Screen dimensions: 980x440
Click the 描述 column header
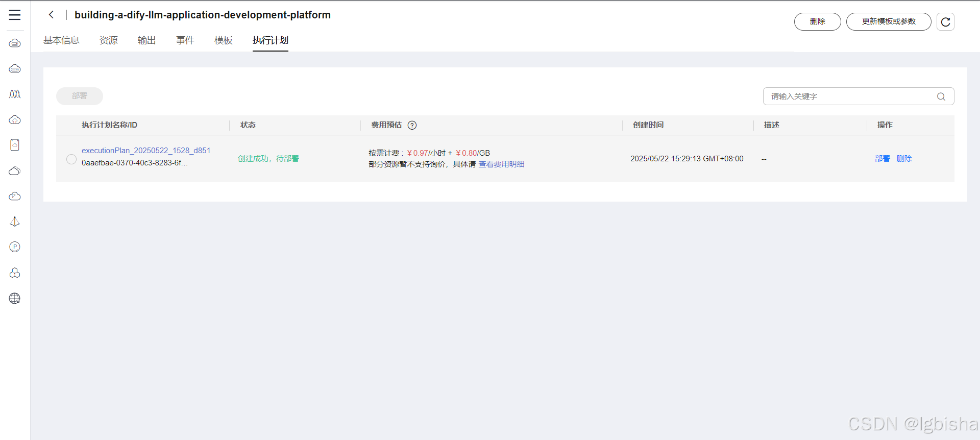pos(772,125)
